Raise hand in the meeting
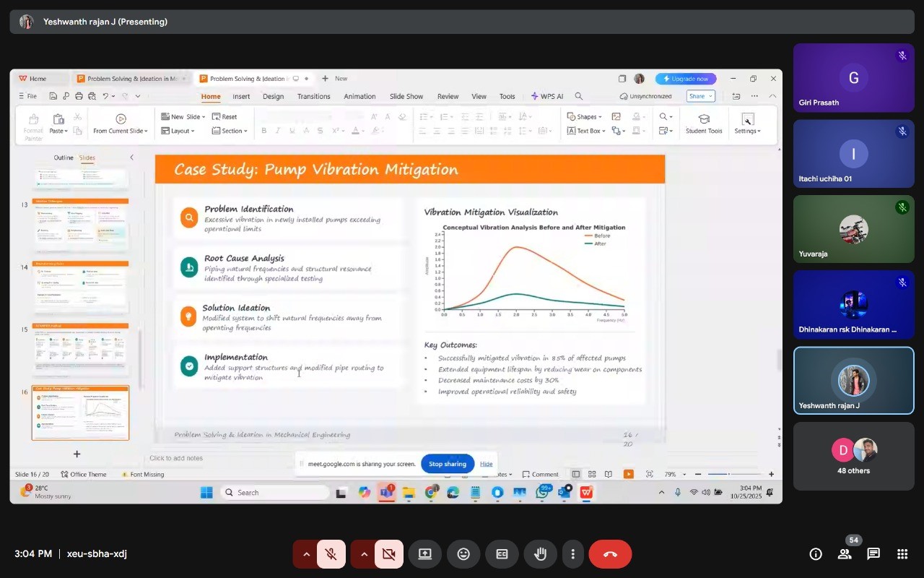 (x=540, y=554)
